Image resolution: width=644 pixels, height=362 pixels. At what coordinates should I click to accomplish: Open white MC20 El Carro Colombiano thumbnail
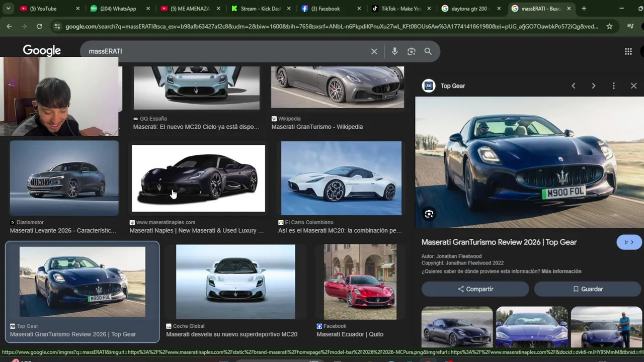coord(341,178)
